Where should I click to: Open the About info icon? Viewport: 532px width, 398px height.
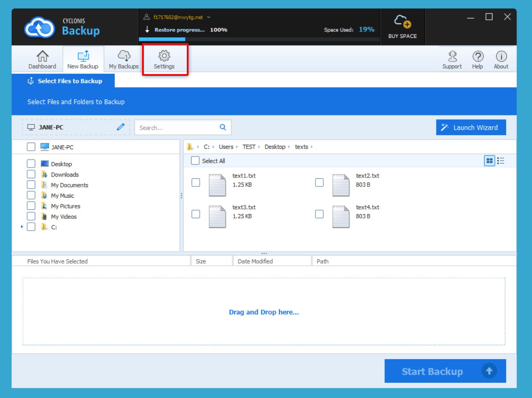coord(501,56)
